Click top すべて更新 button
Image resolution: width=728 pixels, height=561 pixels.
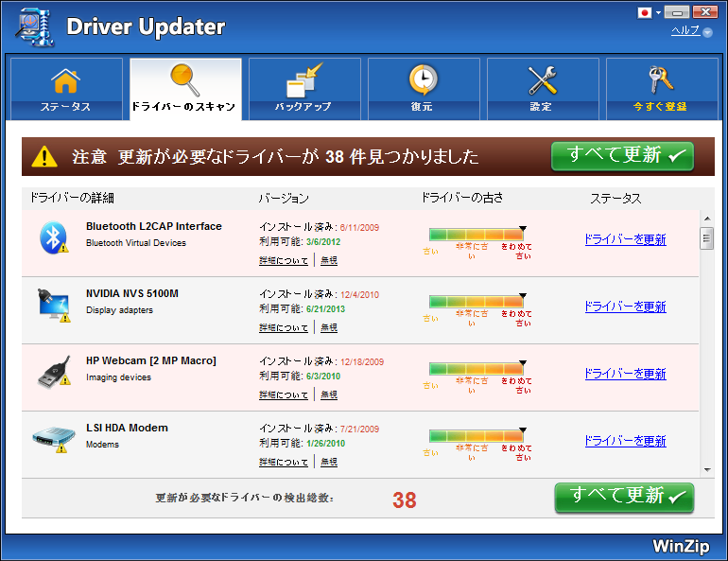[622, 156]
